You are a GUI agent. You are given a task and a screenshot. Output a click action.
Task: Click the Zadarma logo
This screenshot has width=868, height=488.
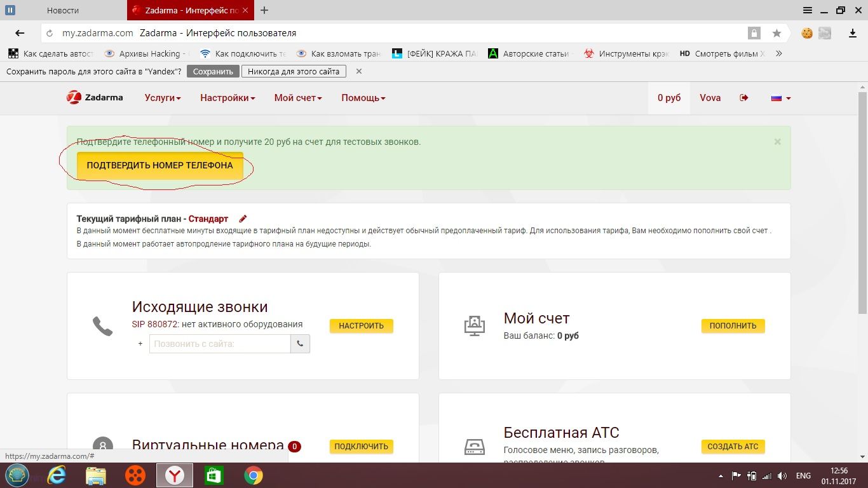pyautogui.click(x=95, y=98)
